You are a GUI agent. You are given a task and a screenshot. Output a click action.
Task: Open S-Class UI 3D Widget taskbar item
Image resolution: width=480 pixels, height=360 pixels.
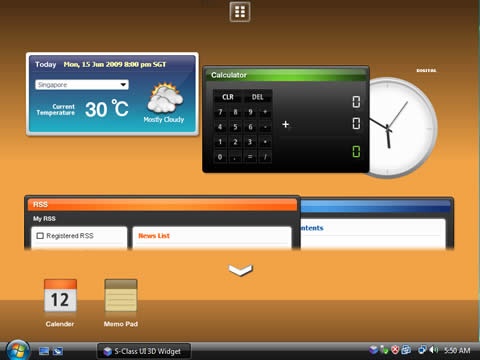pyautogui.click(x=144, y=351)
